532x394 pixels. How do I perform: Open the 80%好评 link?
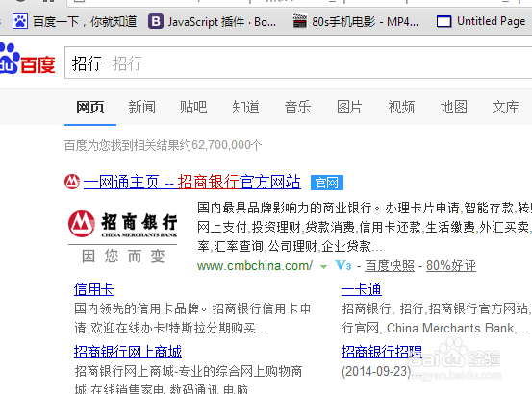click(x=451, y=266)
